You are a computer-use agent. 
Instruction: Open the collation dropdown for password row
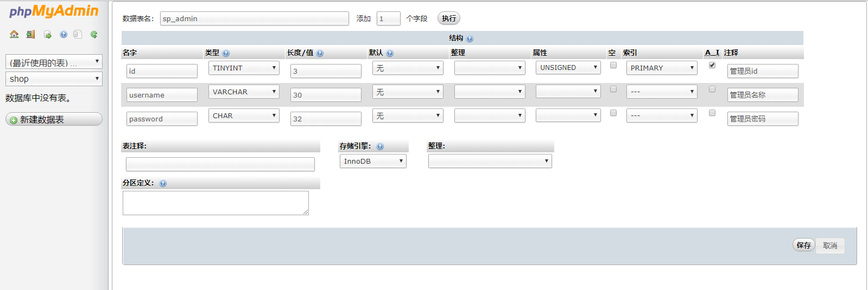click(x=490, y=115)
